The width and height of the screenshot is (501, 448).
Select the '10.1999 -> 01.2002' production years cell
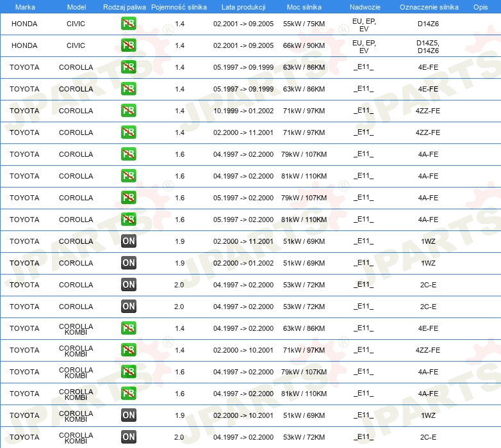tap(243, 111)
